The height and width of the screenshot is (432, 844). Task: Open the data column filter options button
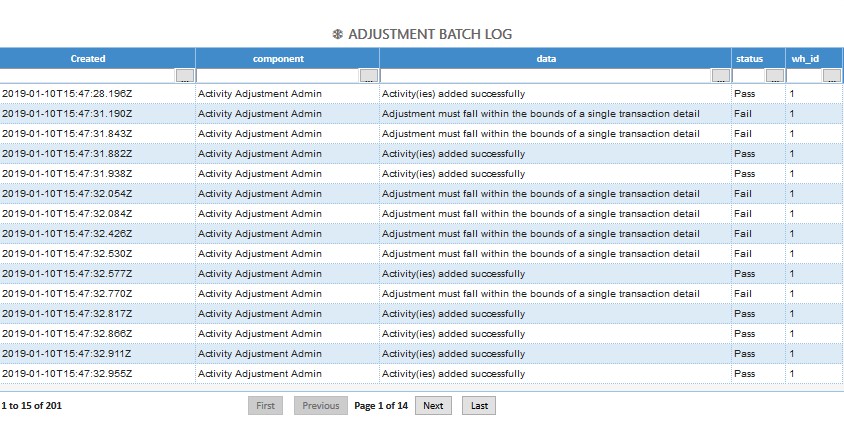point(720,76)
